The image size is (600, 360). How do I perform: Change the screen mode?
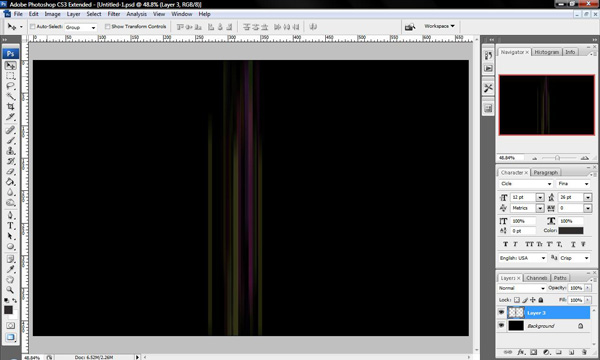pyautogui.click(x=10, y=337)
